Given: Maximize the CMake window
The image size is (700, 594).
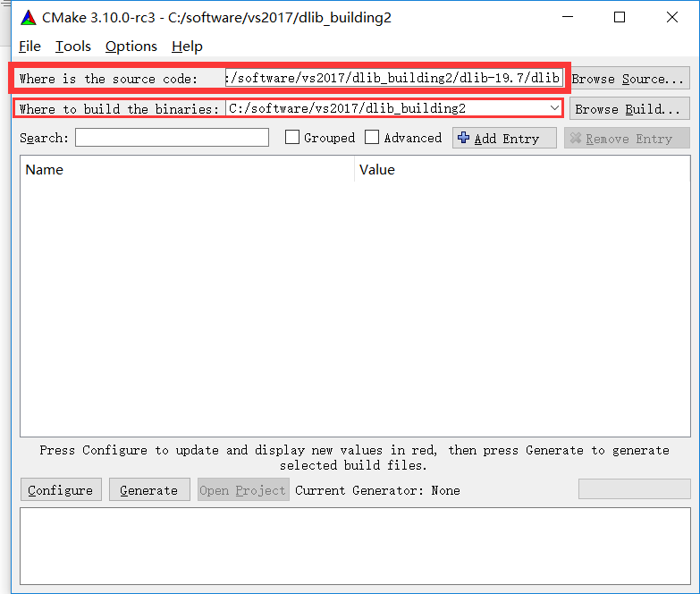Looking at the screenshot, I should (620, 17).
